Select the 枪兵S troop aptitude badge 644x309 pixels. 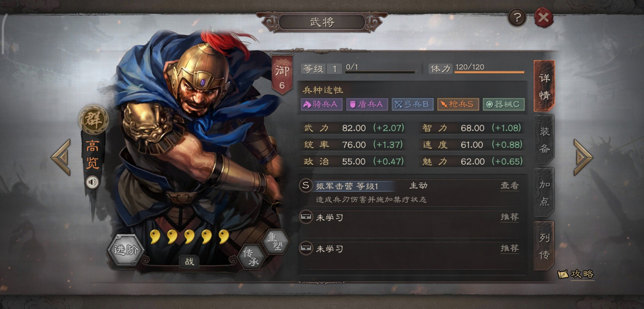pyautogui.click(x=458, y=104)
